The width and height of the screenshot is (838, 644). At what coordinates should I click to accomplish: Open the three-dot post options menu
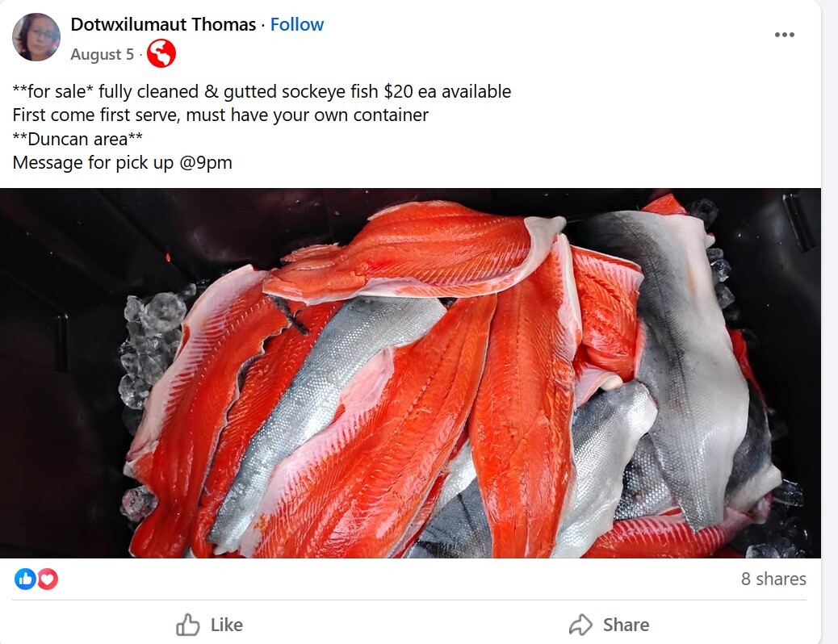784,35
